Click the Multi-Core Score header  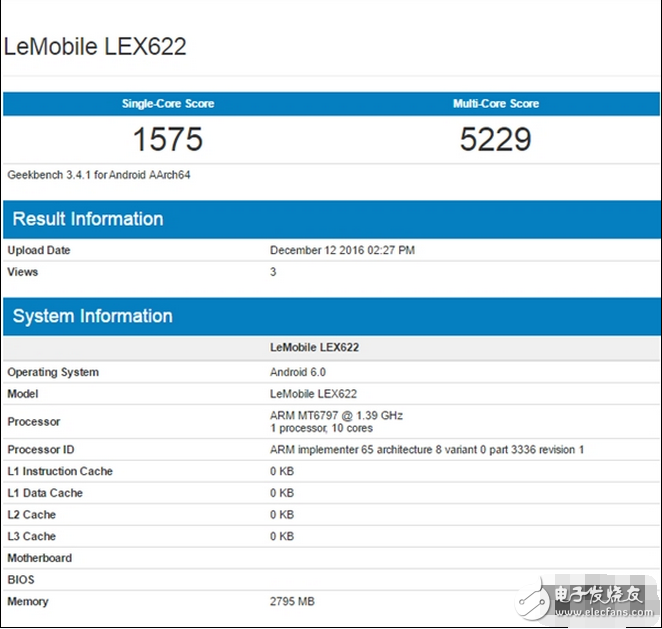click(x=496, y=104)
